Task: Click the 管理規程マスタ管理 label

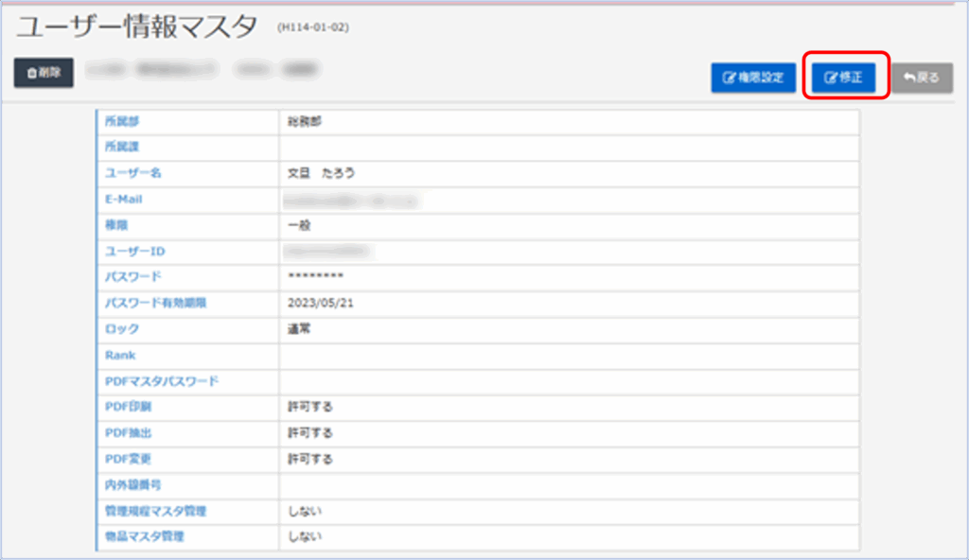Action: [x=155, y=511]
